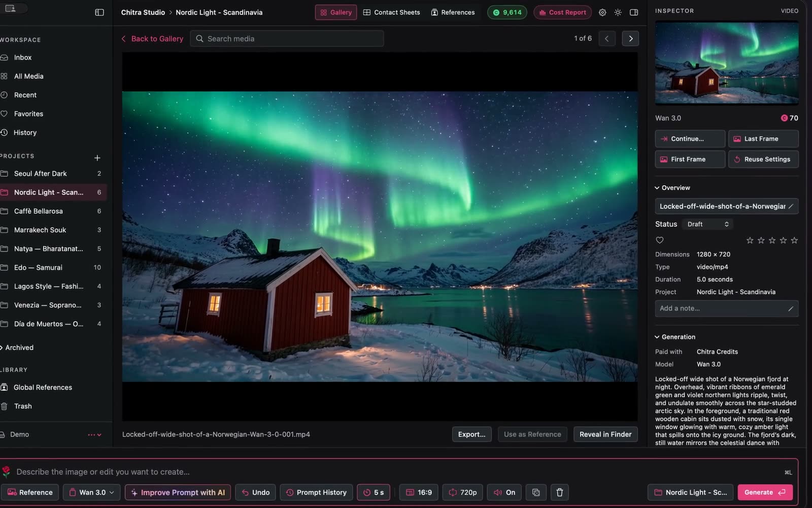Open the Cost Report
The width and height of the screenshot is (812, 508).
(x=562, y=12)
